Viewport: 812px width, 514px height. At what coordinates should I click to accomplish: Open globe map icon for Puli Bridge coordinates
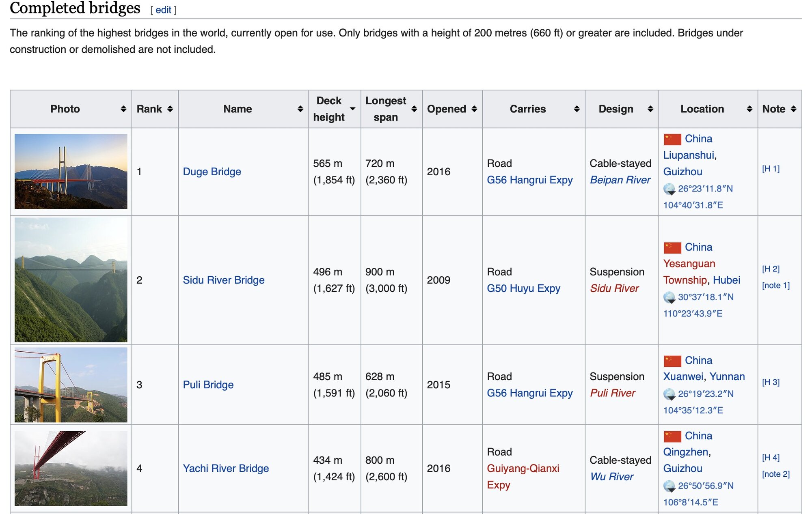point(669,394)
